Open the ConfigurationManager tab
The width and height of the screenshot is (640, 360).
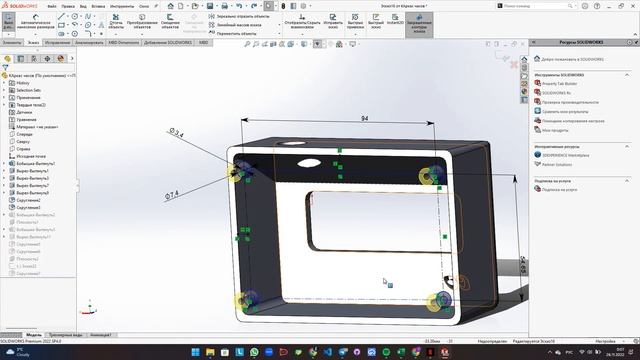[x=34, y=59]
